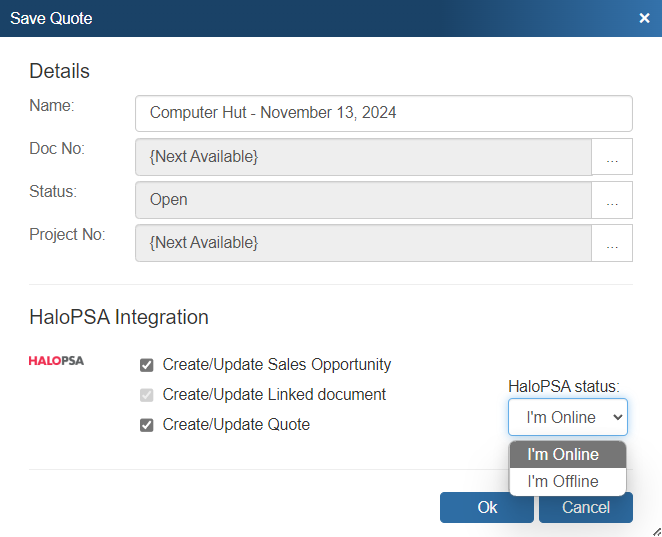Click the HaloPSA logo

click(56, 361)
